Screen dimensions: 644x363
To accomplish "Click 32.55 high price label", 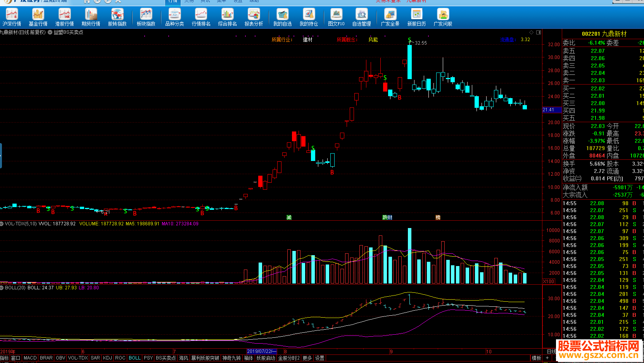I will coord(421,43).
